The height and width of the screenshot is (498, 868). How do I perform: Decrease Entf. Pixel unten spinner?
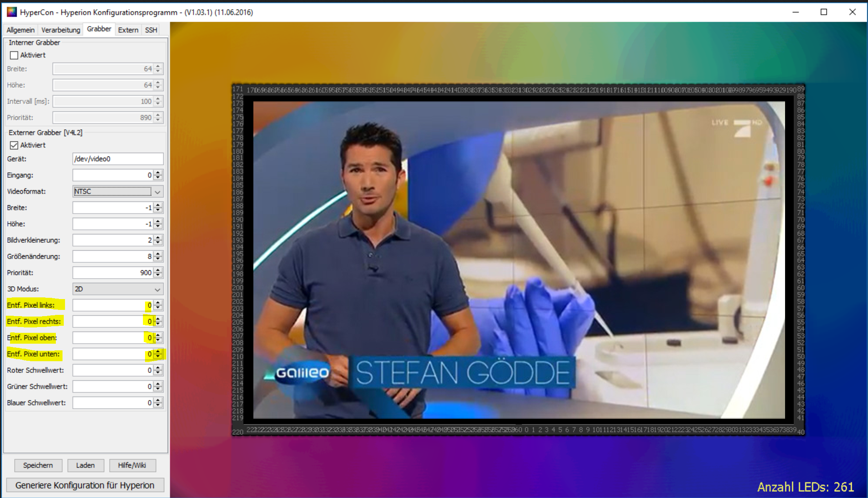[158, 357]
